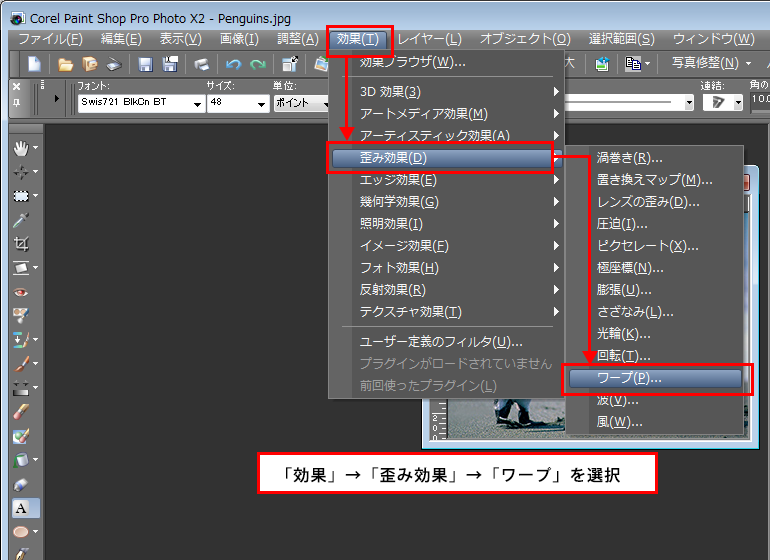Choose 渦巻き(R)... from the submenu
Image resolution: width=770 pixels, height=560 pixels.
coord(656,158)
